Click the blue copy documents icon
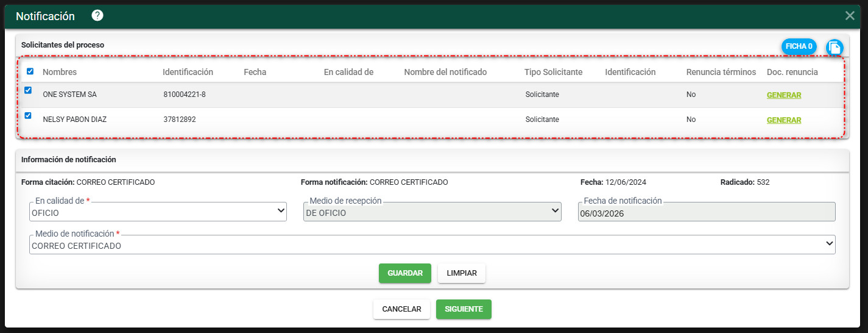This screenshot has height=333, width=868. pos(834,47)
